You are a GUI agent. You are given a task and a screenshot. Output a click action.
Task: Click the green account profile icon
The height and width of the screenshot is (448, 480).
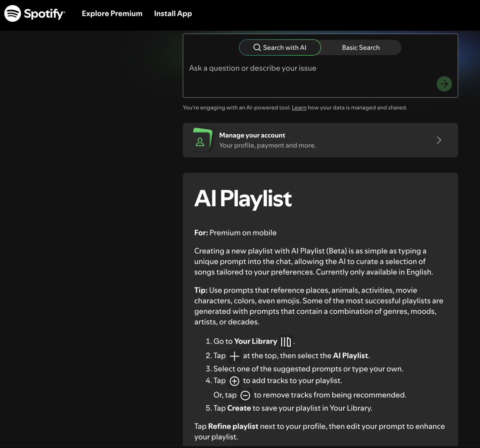pyautogui.click(x=200, y=141)
